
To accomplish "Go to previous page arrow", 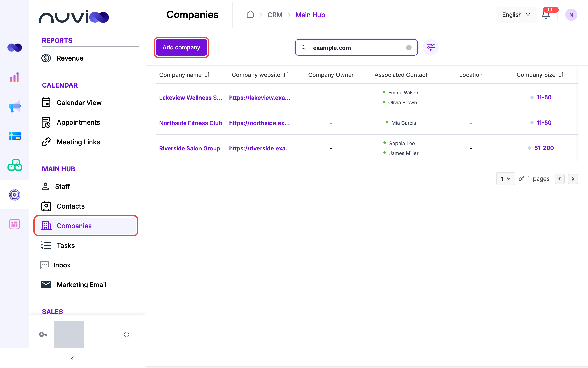I will 559,179.
